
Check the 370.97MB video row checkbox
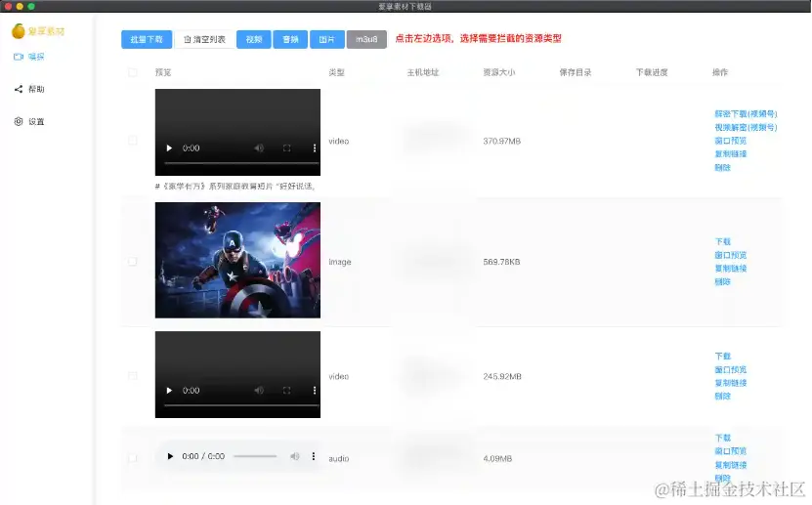click(x=133, y=141)
